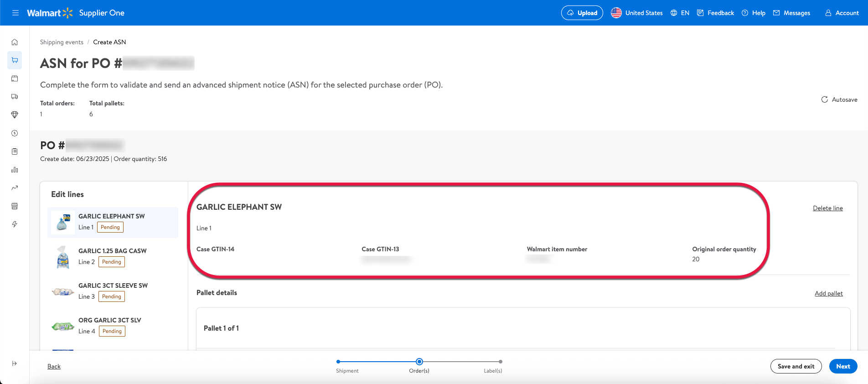The height and width of the screenshot is (384, 868).
Task: Open the truck shipping icon in sidebar
Action: pos(15,97)
